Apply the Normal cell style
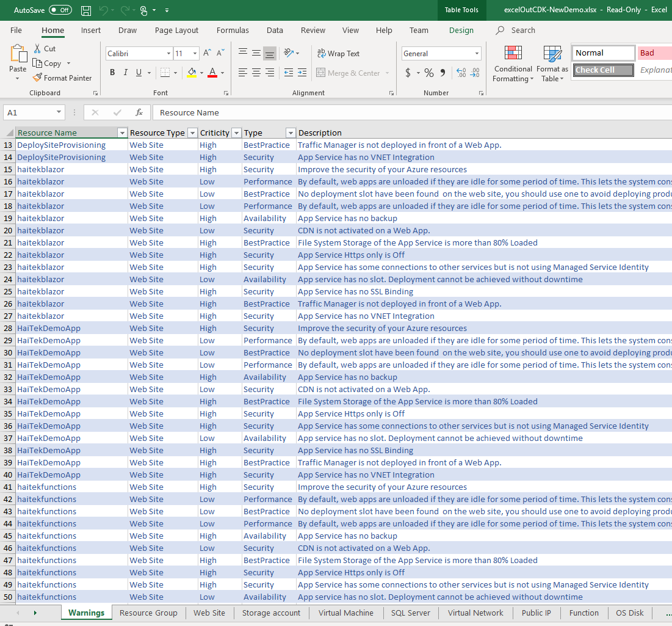672x626 pixels. coord(603,53)
